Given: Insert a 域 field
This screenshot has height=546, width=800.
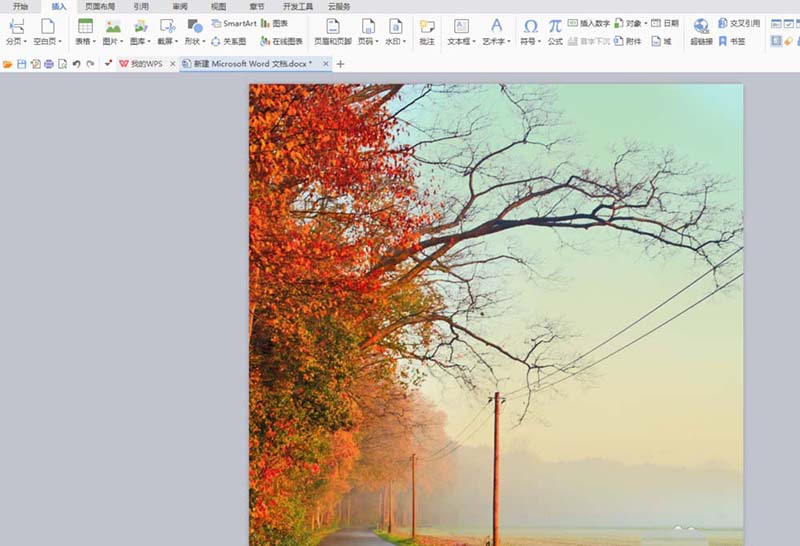Looking at the screenshot, I should click(x=661, y=41).
